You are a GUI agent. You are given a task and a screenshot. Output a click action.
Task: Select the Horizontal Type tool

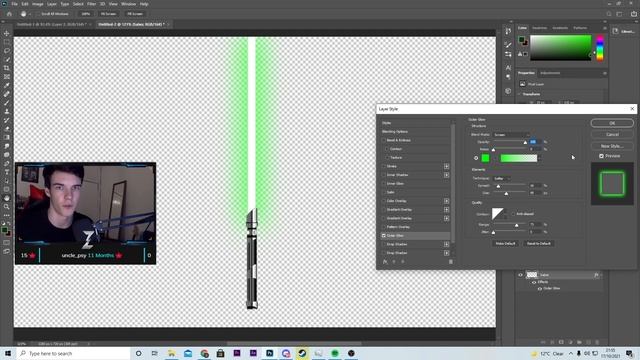(7, 172)
